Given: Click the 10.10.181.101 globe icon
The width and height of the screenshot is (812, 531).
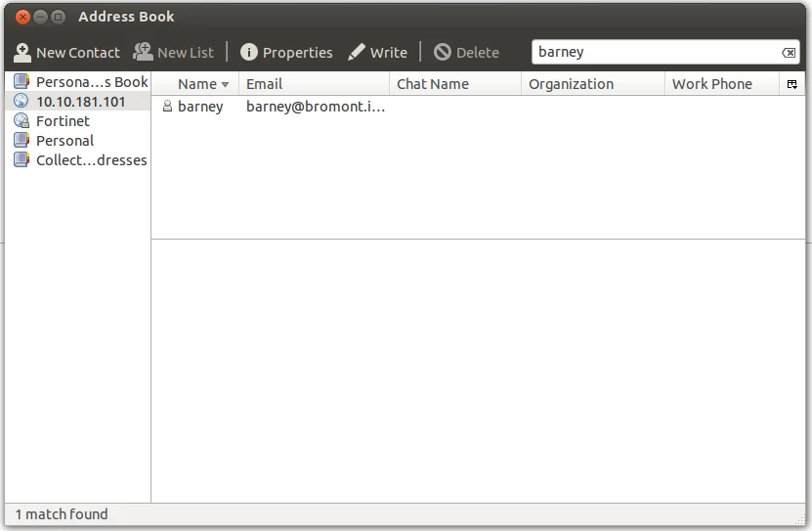Looking at the screenshot, I should [21, 101].
